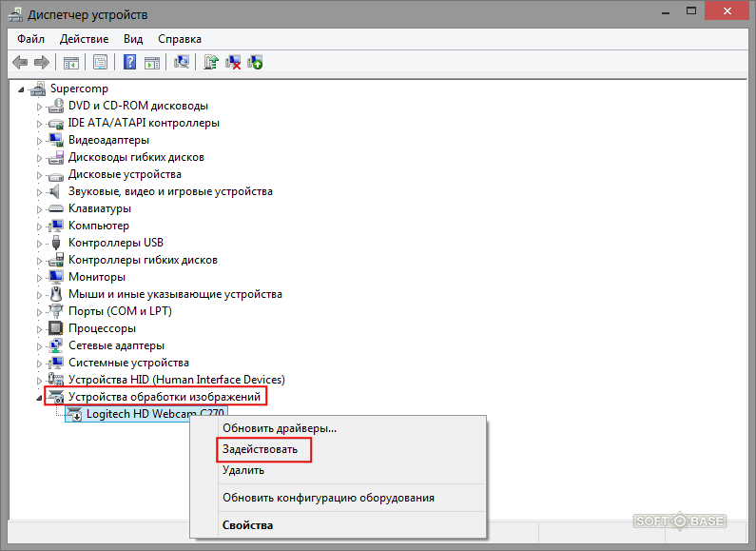Click the Процессоры chip icon
Viewport: 756px width, 551px height.
(56, 328)
